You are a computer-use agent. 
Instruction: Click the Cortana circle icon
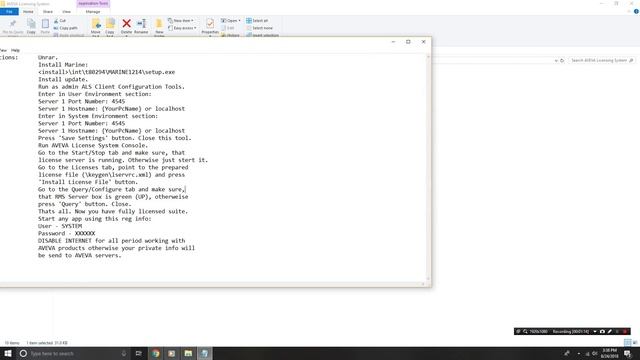point(23,353)
